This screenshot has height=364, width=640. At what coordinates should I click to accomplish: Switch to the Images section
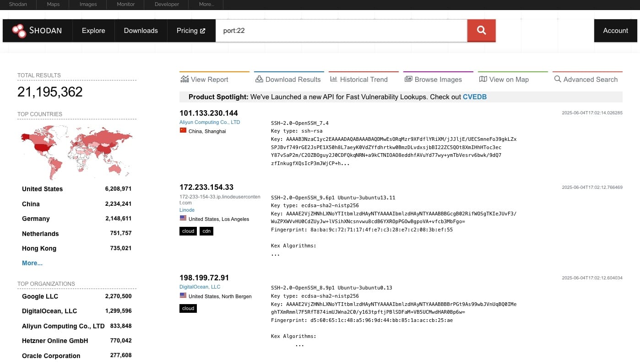click(88, 4)
